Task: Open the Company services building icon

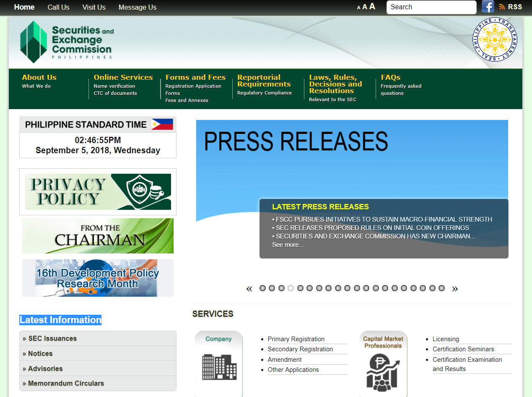Action: pyautogui.click(x=219, y=366)
